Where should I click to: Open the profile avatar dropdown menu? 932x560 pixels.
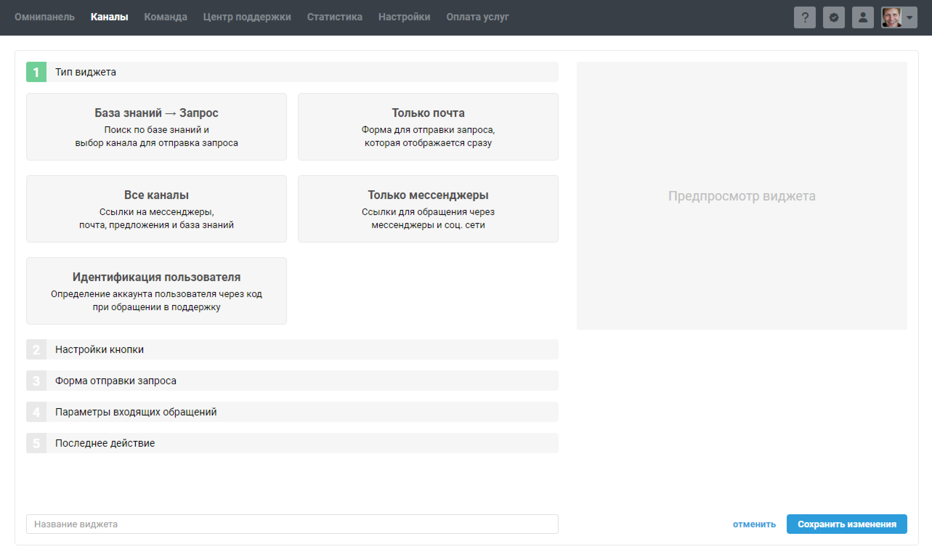pos(899,17)
